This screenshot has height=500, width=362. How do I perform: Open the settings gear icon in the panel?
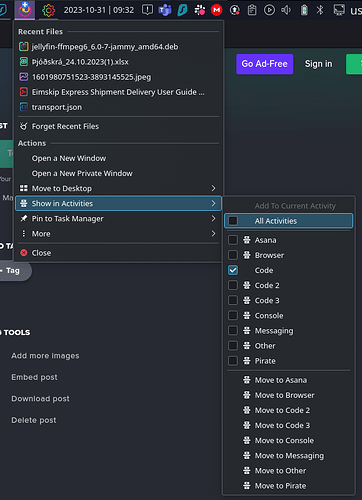(49, 10)
